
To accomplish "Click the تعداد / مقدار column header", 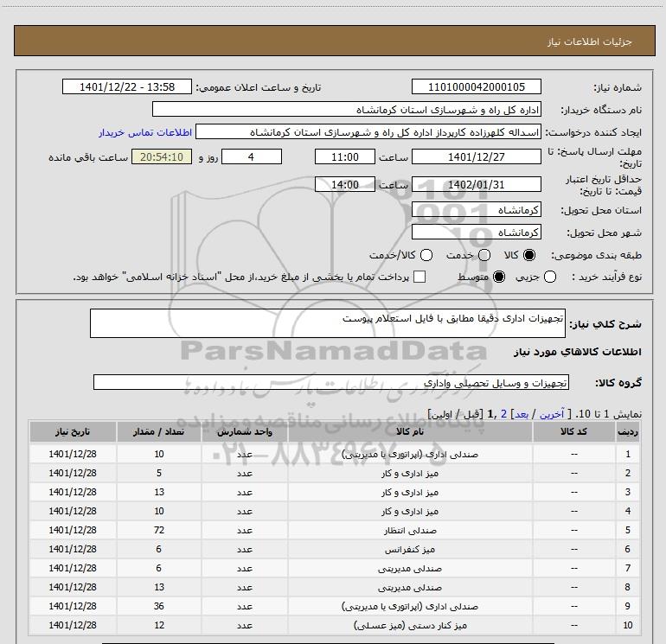I will (x=159, y=431).
